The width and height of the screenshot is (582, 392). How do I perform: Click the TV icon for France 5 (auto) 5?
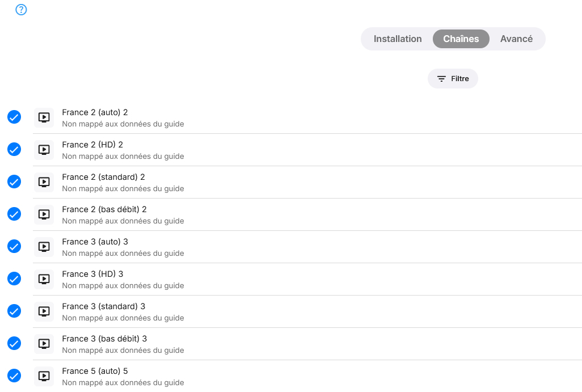pyautogui.click(x=44, y=376)
